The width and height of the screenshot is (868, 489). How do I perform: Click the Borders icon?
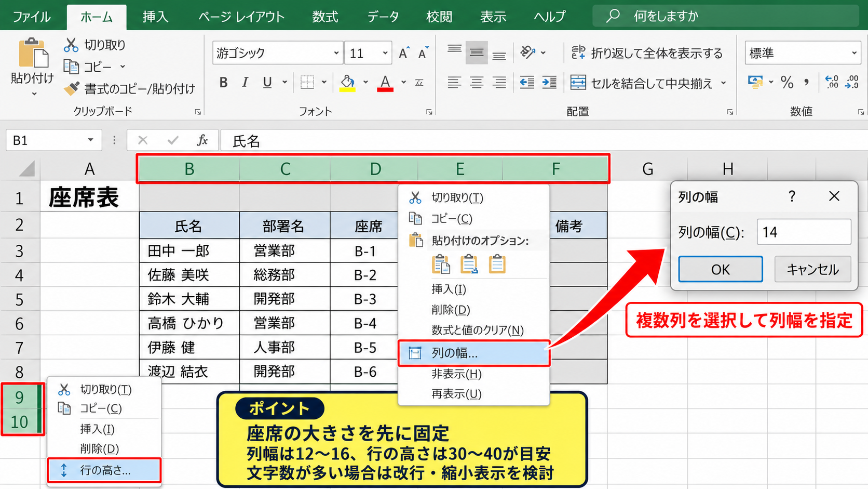(307, 82)
